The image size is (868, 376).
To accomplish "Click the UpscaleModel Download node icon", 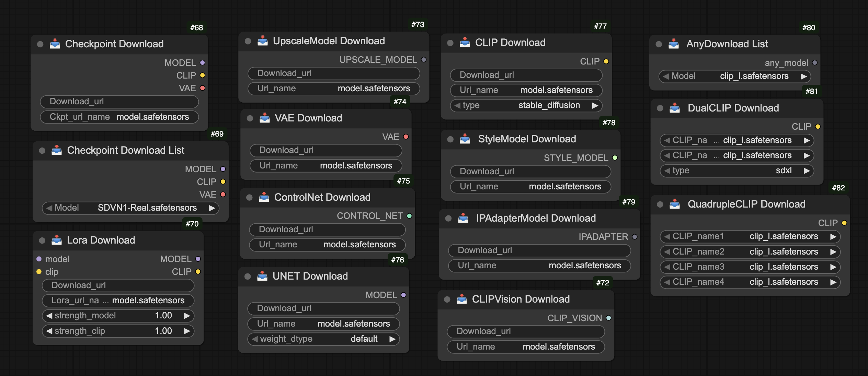I will pos(263,40).
